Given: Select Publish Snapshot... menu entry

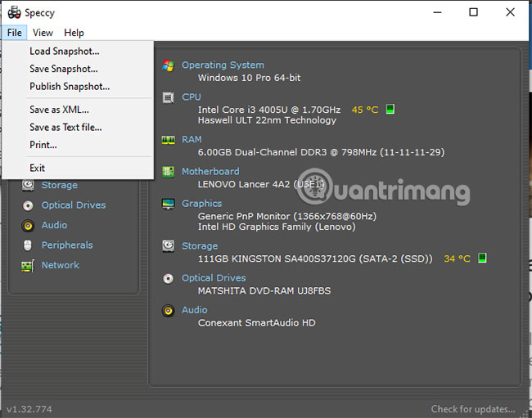Looking at the screenshot, I should click(x=70, y=87).
